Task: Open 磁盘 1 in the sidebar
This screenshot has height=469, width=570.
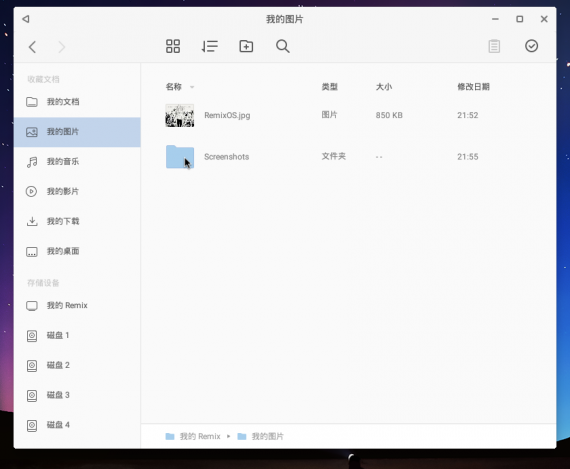Action: click(x=77, y=335)
